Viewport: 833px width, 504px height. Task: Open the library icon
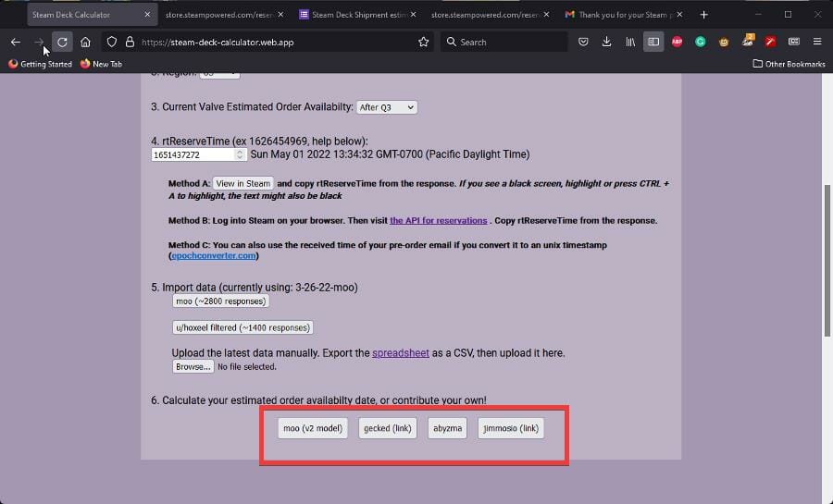coord(630,42)
